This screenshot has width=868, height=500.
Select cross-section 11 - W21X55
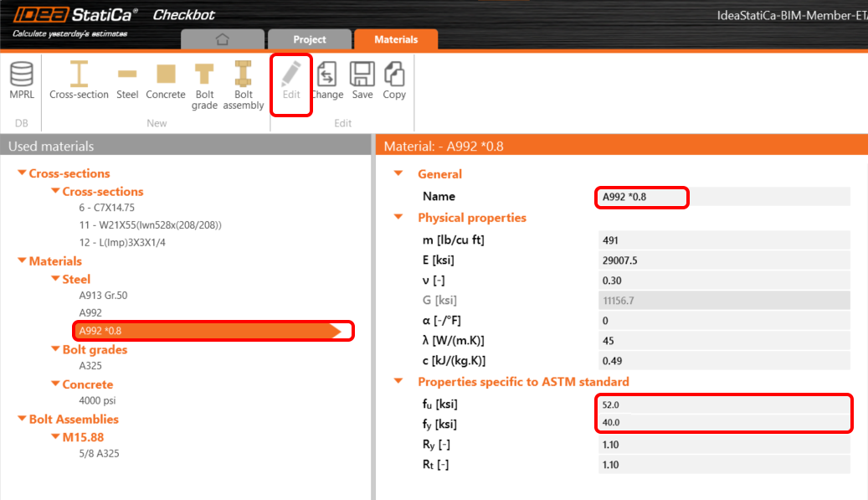pyautogui.click(x=150, y=224)
